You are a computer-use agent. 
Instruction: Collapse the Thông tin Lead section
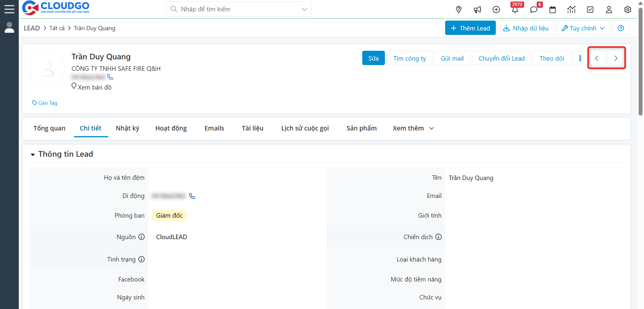(33, 154)
